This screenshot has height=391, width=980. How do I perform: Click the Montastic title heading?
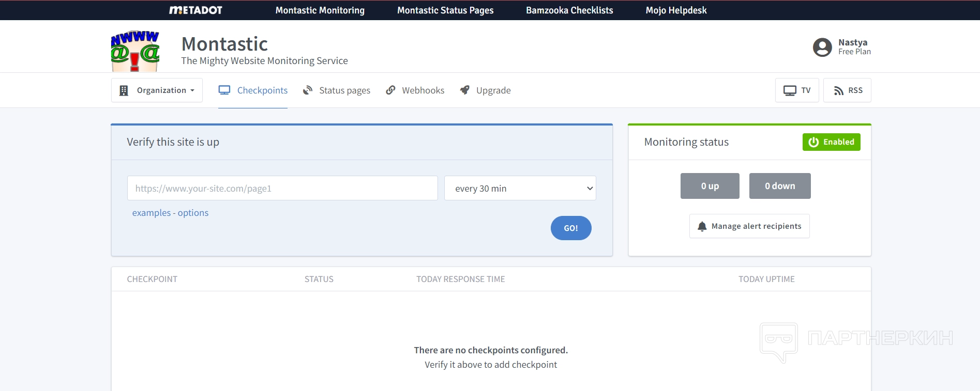224,44
